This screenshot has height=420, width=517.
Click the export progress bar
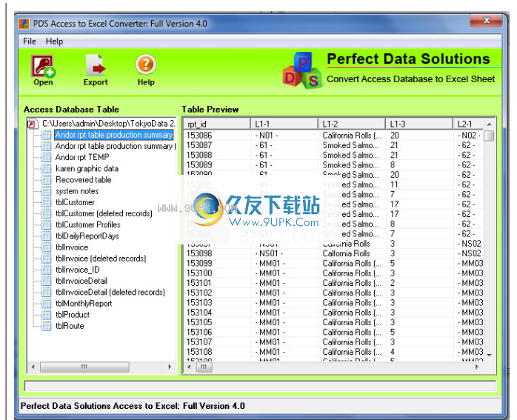(260, 386)
